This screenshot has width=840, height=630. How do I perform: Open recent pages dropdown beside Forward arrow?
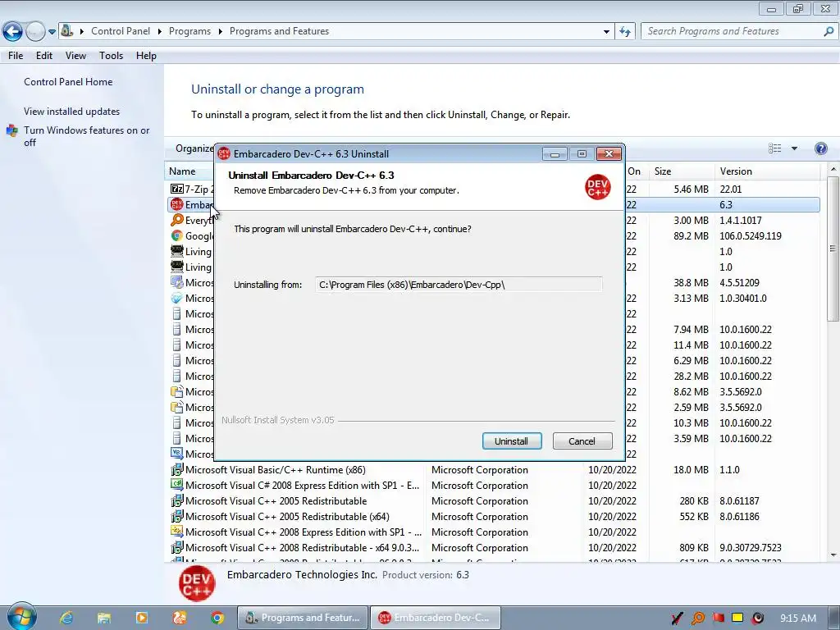tap(52, 32)
